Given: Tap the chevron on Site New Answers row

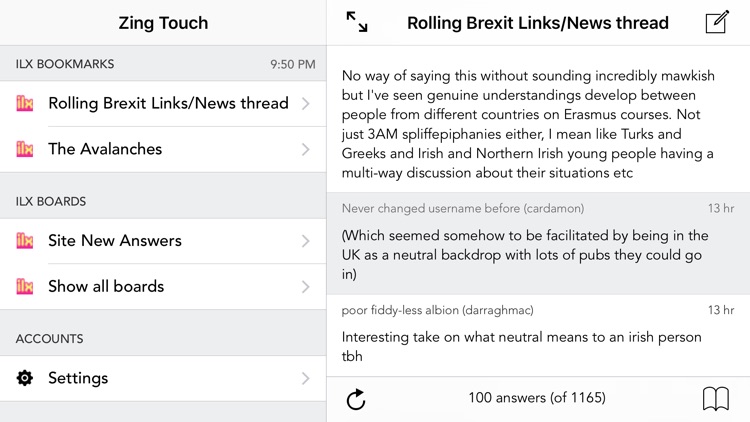Looking at the screenshot, I should pyautogui.click(x=305, y=241).
